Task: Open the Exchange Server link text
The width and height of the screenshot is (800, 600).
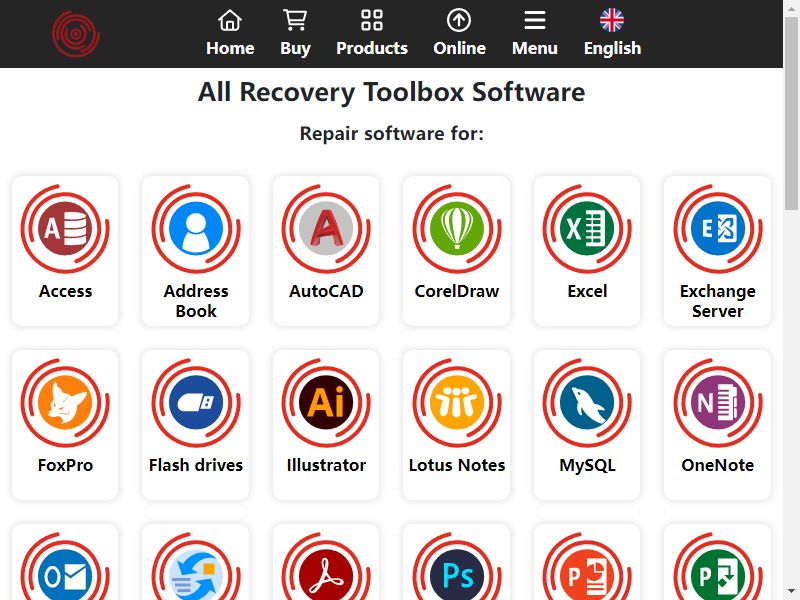Action: pyautogui.click(x=717, y=301)
